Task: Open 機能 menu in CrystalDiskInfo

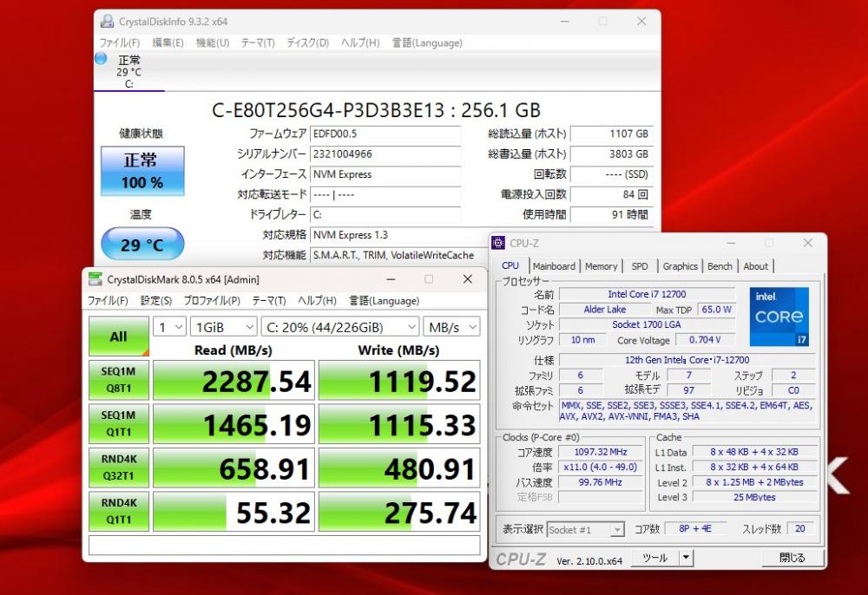Action: (x=213, y=42)
